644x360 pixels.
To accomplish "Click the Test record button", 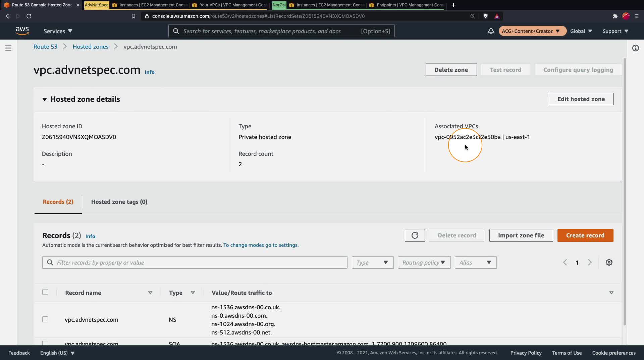I will [505, 70].
